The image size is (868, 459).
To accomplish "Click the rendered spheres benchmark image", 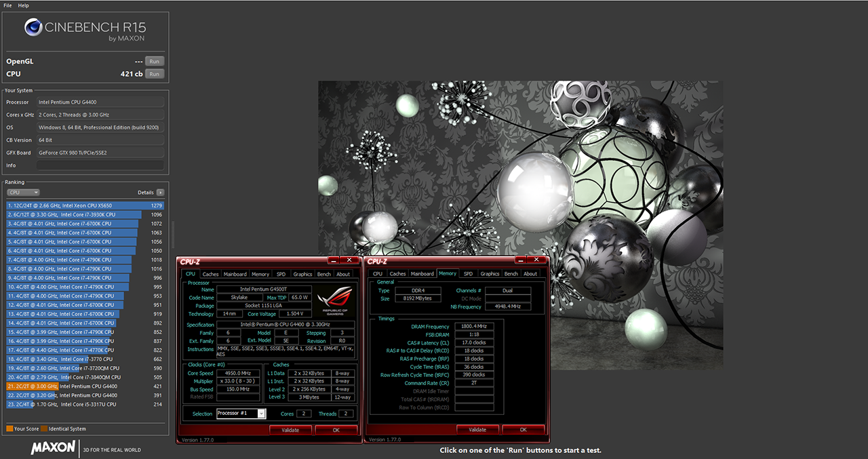I will click(x=520, y=225).
